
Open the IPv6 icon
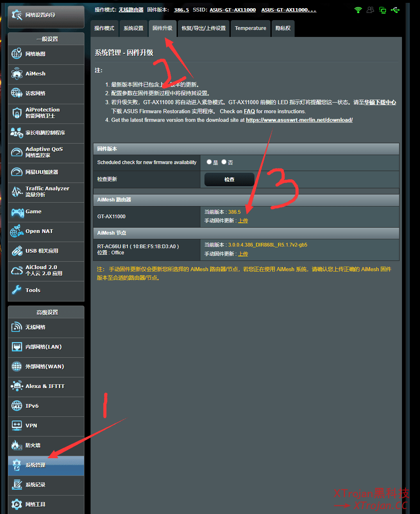click(x=17, y=406)
